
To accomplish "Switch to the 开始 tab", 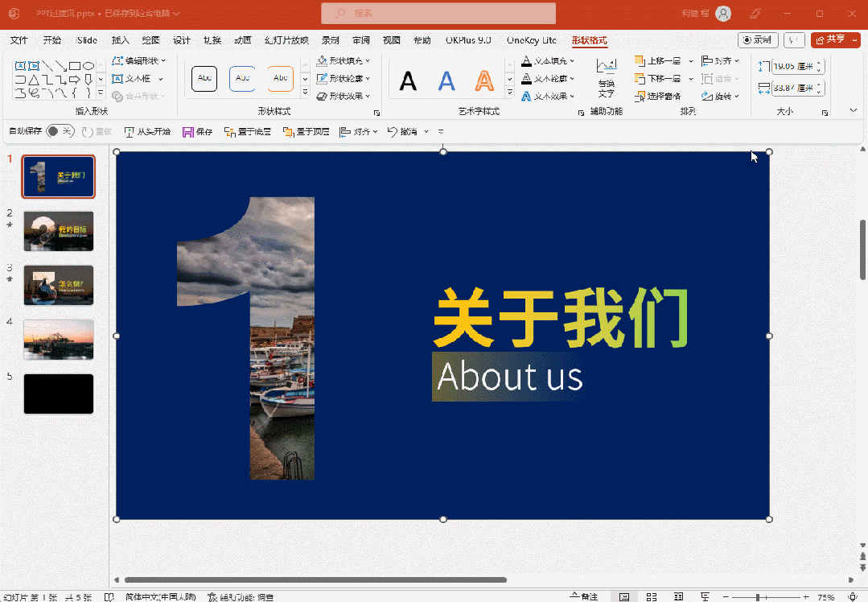I will coord(52,40).
